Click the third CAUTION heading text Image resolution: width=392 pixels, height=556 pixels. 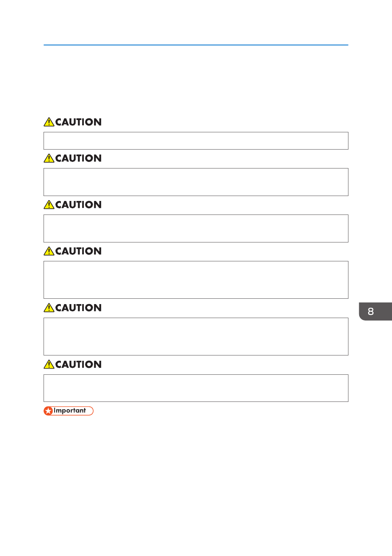tap(78, 205)
